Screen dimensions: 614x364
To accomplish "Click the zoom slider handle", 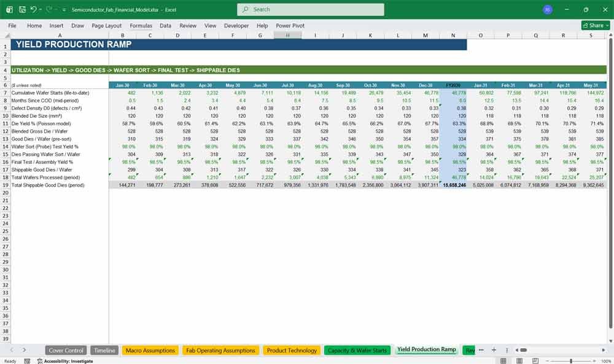I will click(x=571, y=361).
